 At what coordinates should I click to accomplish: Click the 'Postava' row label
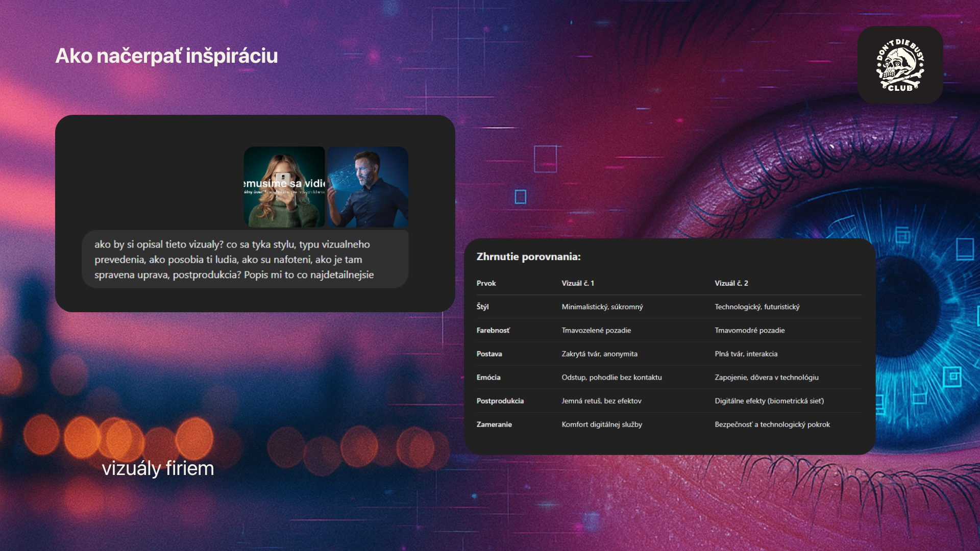coord(489,354)
